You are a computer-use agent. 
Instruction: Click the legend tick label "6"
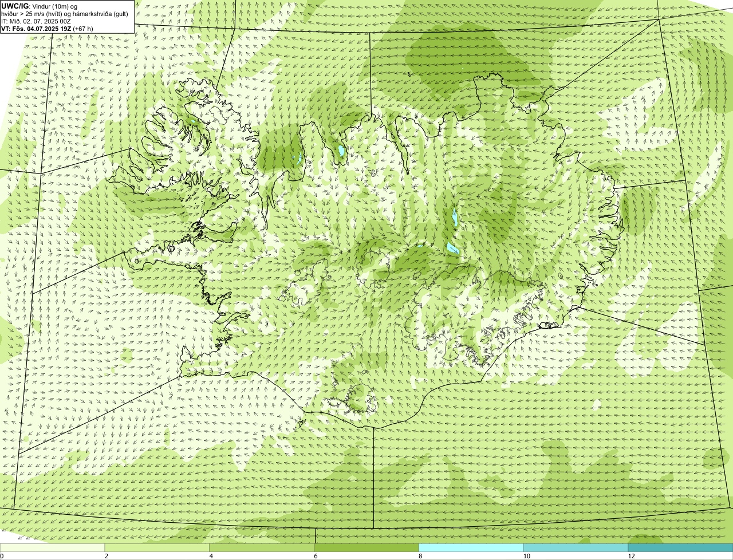click(x=316, y=556)
